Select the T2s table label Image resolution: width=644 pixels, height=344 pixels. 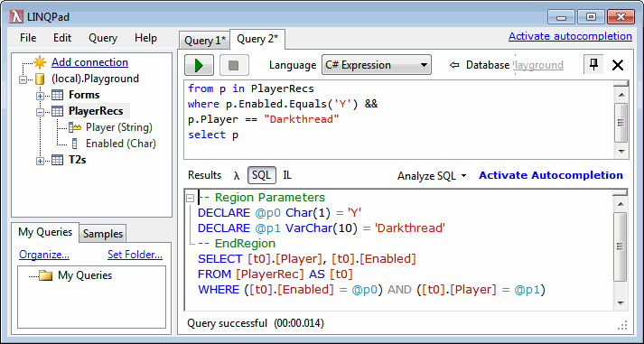click(x=77, y=160)
